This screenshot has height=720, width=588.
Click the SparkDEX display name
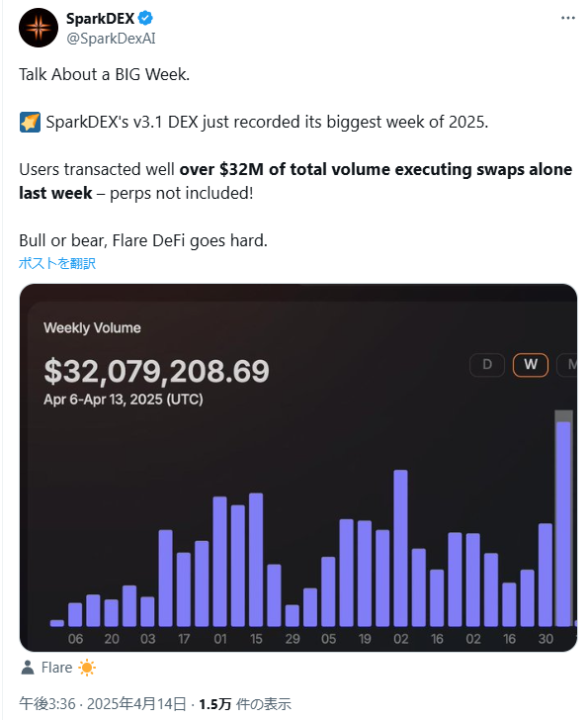100,19
